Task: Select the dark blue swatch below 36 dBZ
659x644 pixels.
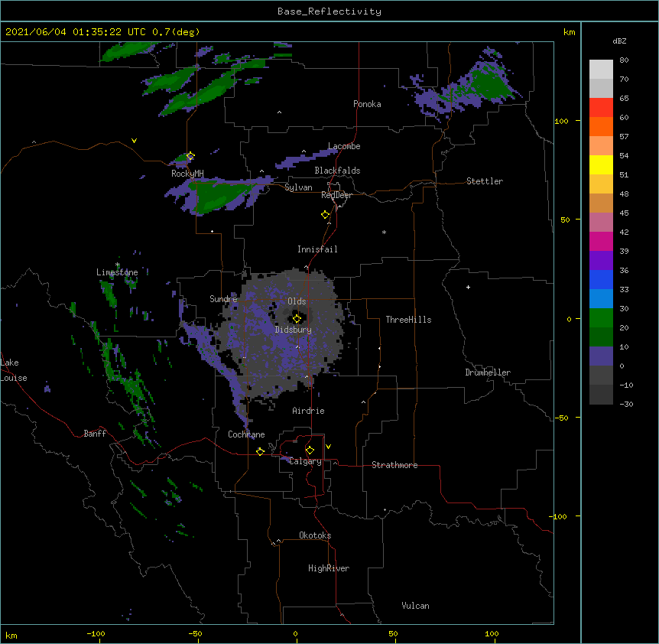Action: [x=601, y=279]
